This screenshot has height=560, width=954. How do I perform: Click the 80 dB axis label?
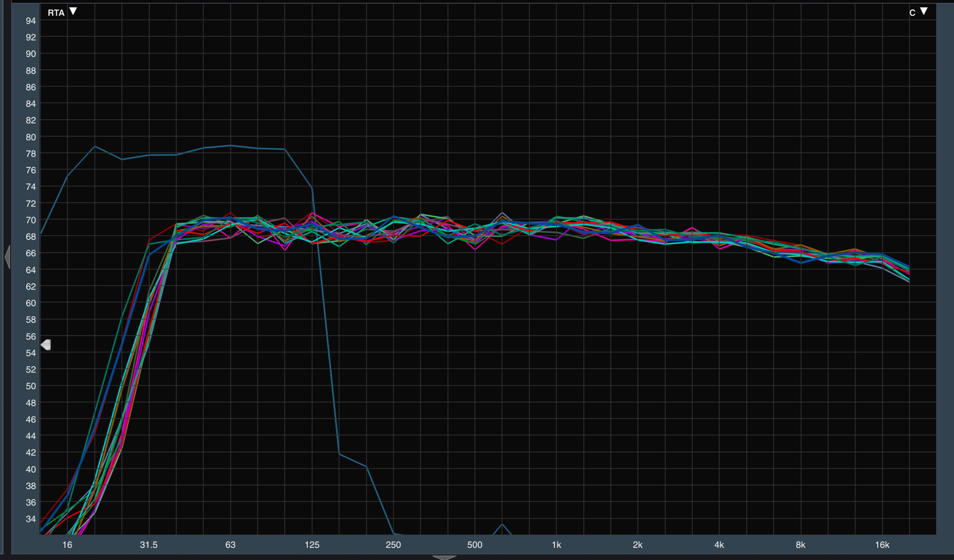[x=30, y=137]
